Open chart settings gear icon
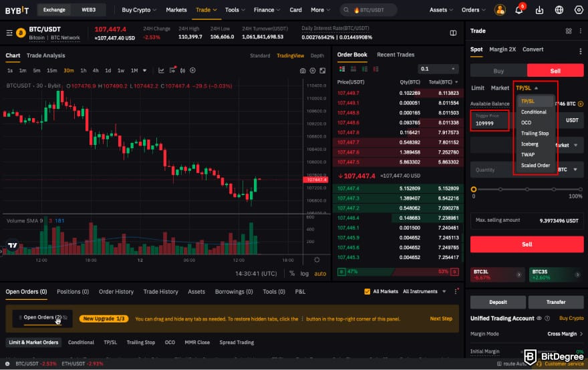The width and height of the screenshot is (588, 370). pyautogui.click(x=313, y=71)
